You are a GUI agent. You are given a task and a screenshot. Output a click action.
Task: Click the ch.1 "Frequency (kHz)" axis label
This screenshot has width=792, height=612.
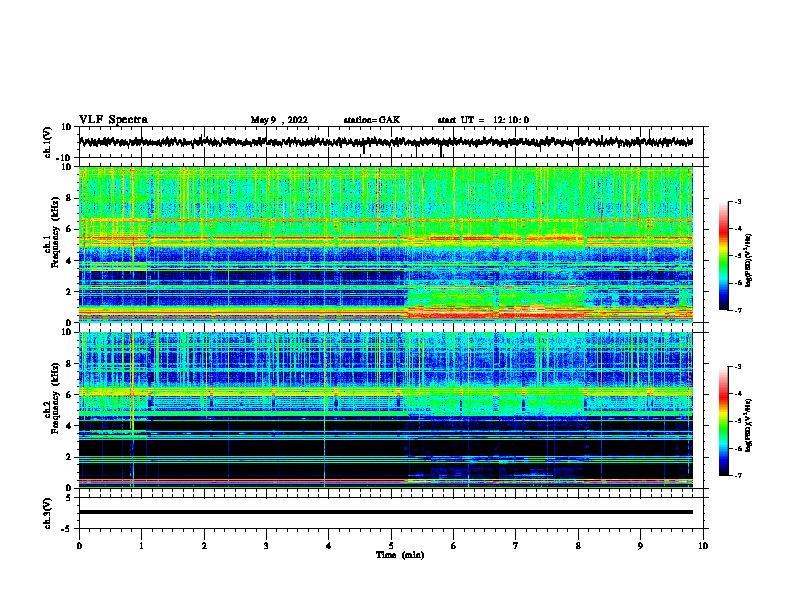tap(55, 232)
